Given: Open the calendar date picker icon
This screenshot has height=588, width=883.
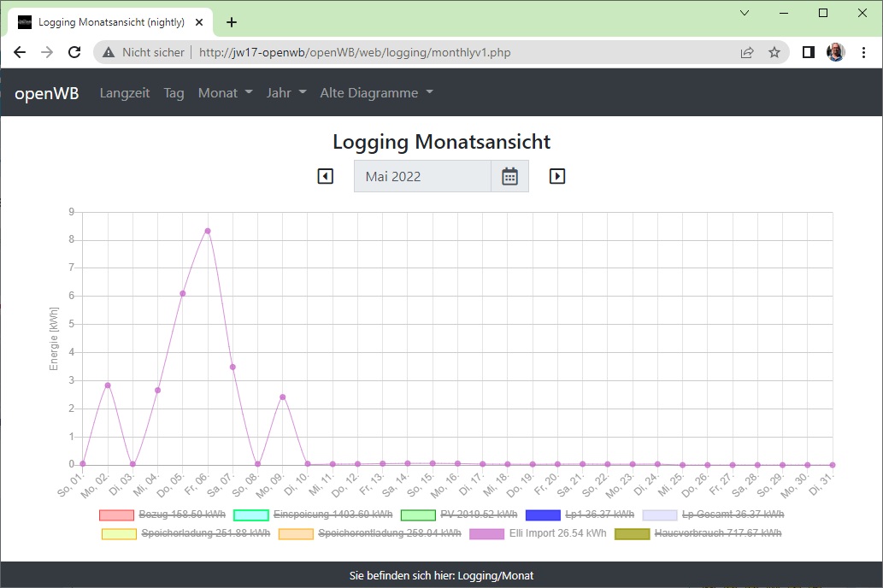Looking at the screenshot, I should tap(509, 176).
